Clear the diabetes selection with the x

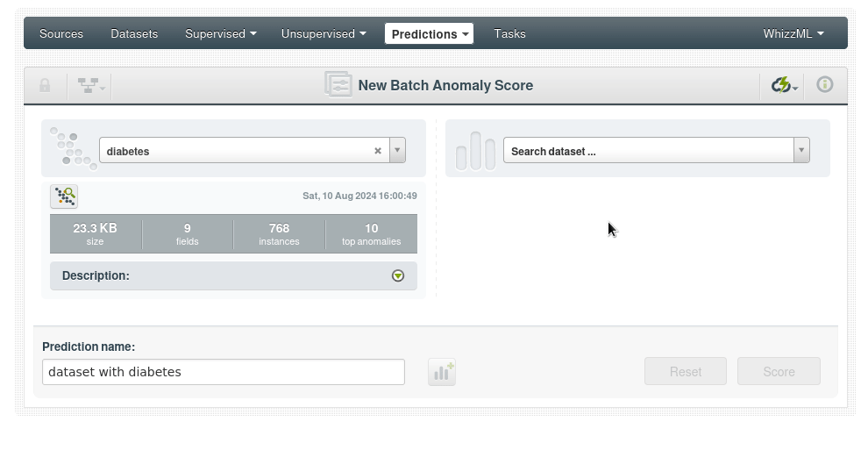(x=378, y=151)
